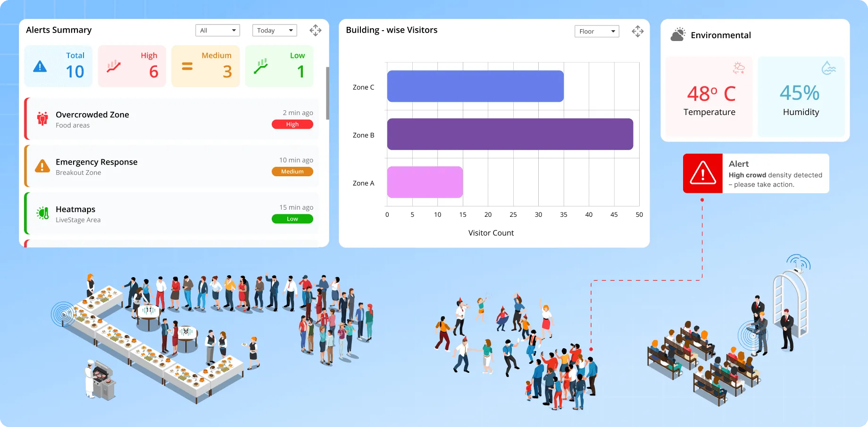The width and height of the screenshot is (868, 427).
Task: Click the Emergency Response warning icon
Action: 42,166
